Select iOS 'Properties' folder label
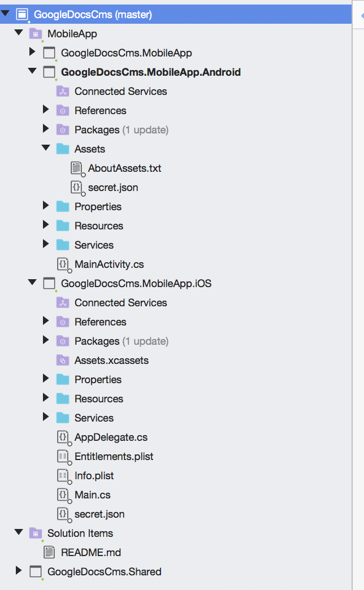 click(x=98, y=379)
